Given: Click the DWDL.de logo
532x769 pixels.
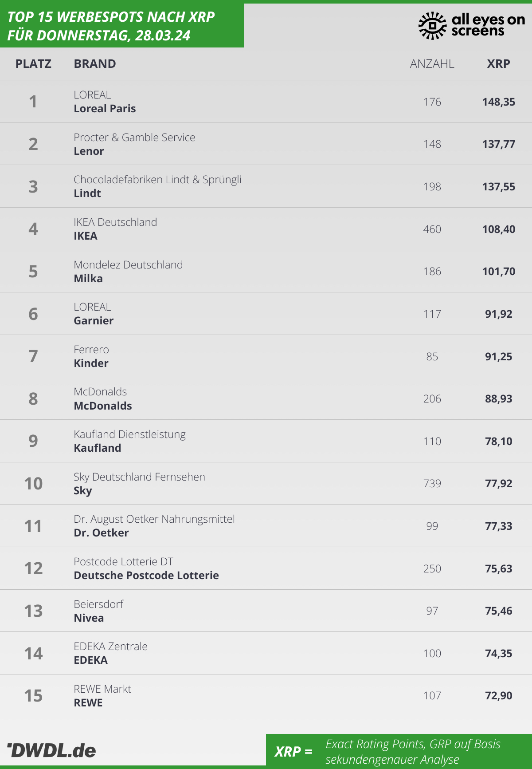Looking at the screenshot, I should click(52, 750).
